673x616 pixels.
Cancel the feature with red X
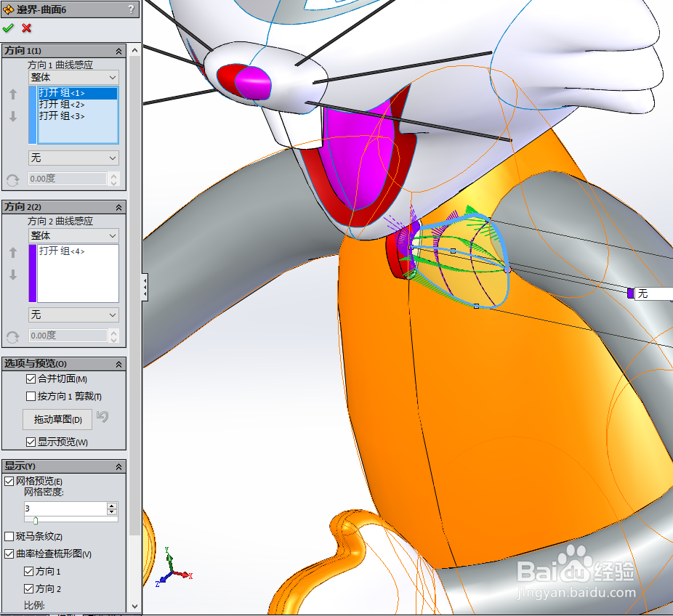click(27, 28)
